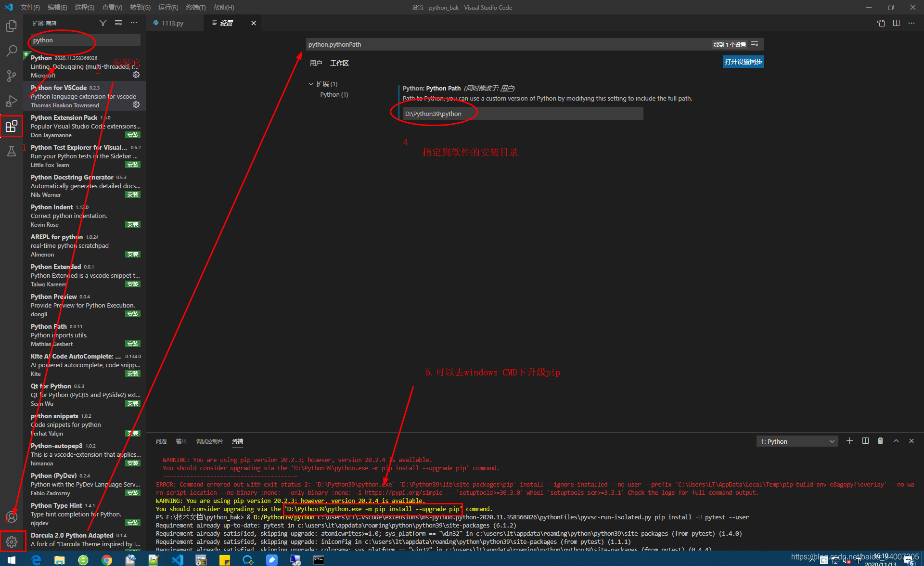This screenshot has height=566, width=924.
Task: Install Python Indent extension
Action: [x=133, y=225]
